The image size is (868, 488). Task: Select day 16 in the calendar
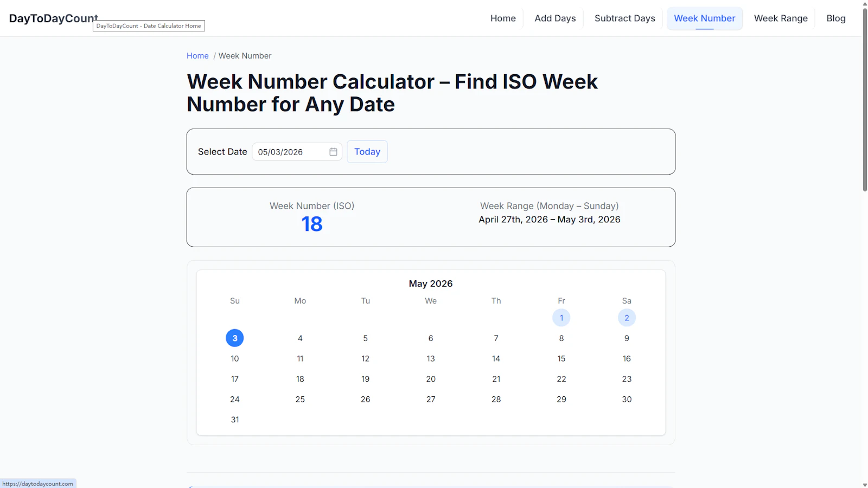coord(627,358)
